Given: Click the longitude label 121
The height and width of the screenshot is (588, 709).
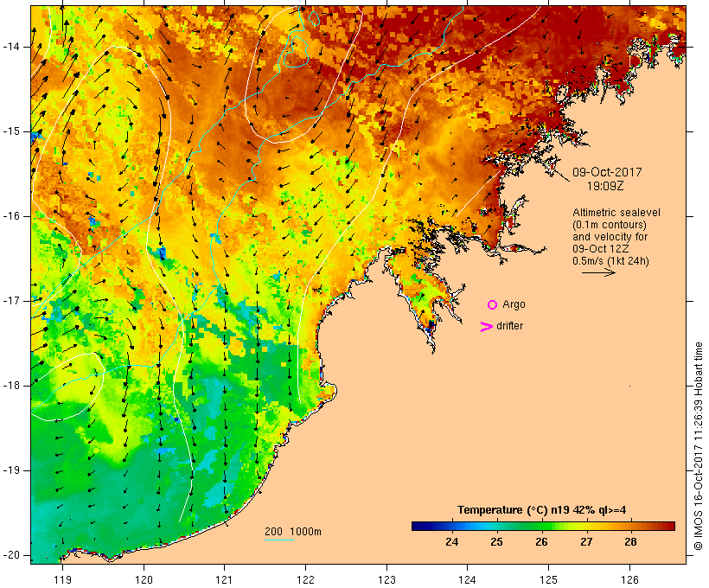Looking at the screenshot, I should tap(224, 580).
